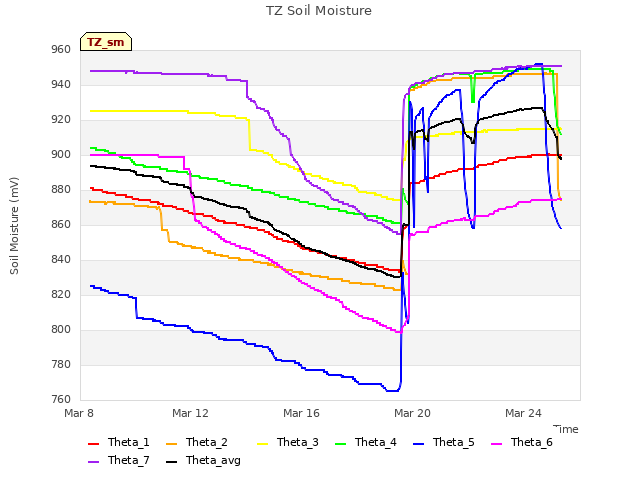Screen dimensions: 640x480
Task: Click the Theta_6 magenta legend swatch
Action: (496, 444)
